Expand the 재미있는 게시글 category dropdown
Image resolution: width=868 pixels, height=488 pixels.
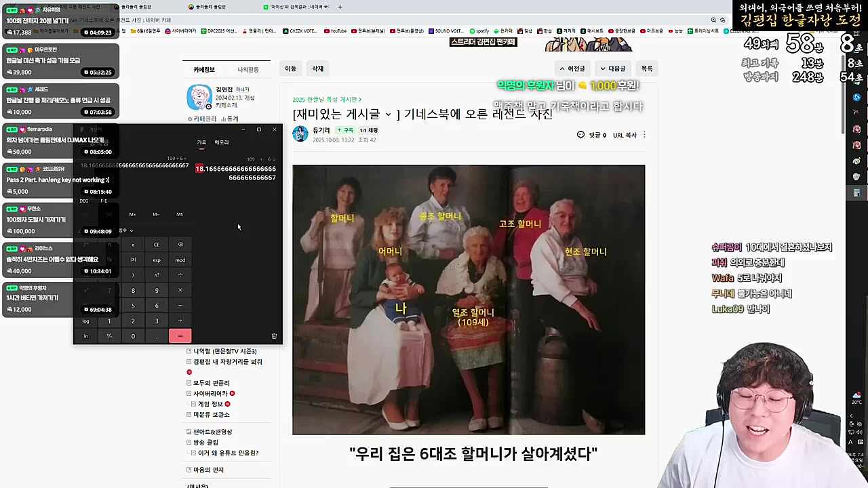point(388,115)
